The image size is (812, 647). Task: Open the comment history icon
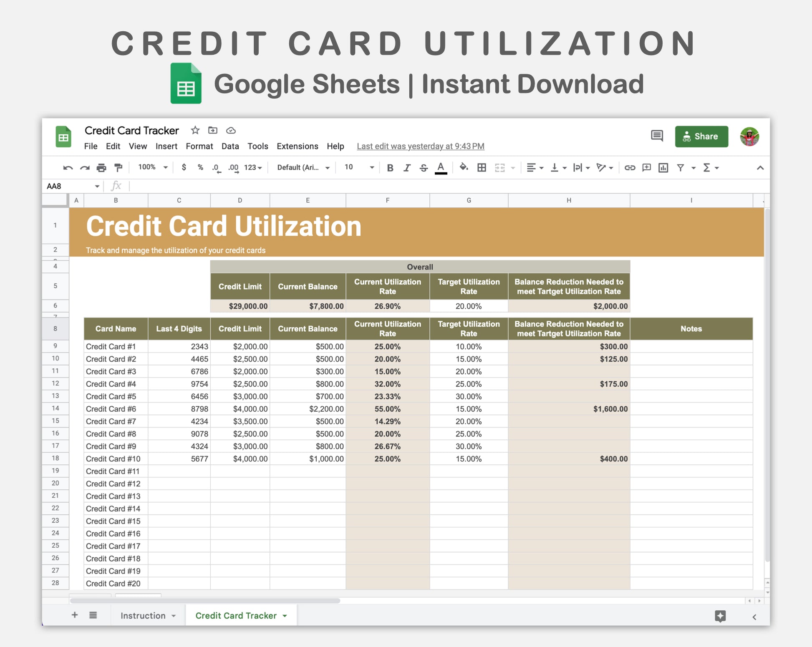click(x=657, y=136)
